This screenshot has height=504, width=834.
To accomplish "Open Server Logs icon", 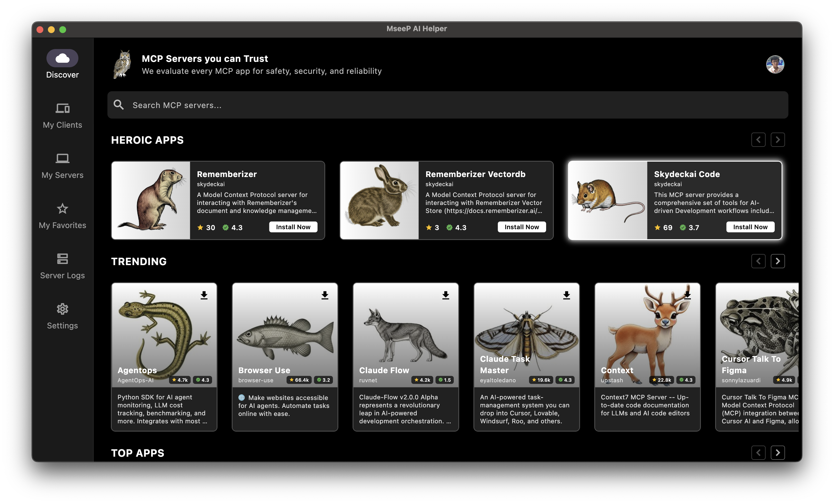I will coord(62,259).
